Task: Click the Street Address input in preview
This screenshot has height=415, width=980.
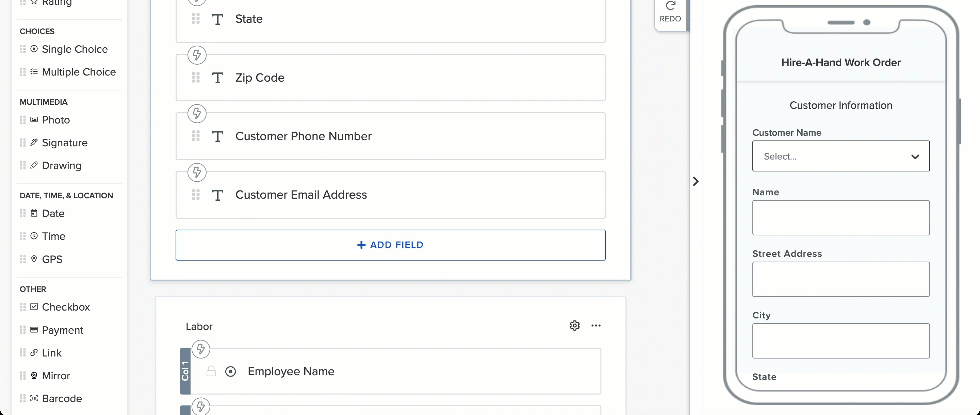Action: (841, 279)
